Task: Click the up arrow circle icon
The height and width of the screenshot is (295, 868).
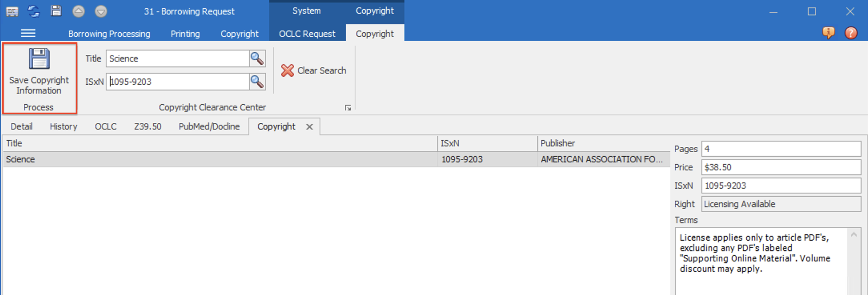Action: tap(78, 11)
